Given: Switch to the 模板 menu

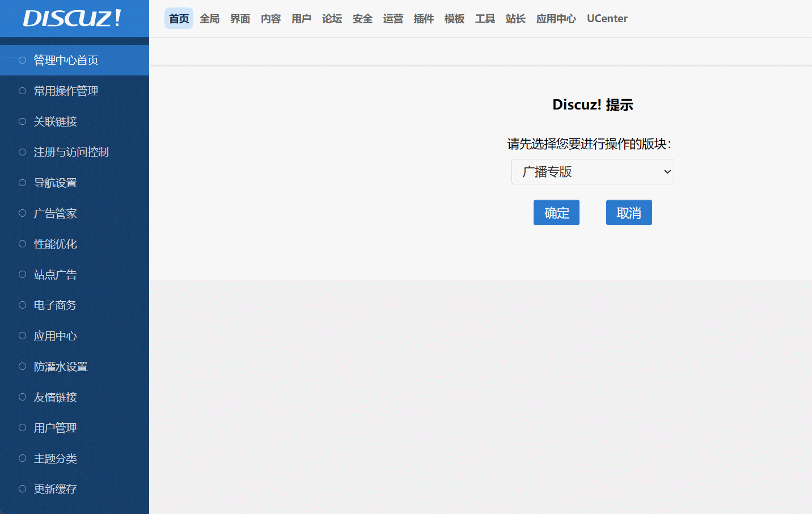Looking at the screenshot, I should [454, 19].
